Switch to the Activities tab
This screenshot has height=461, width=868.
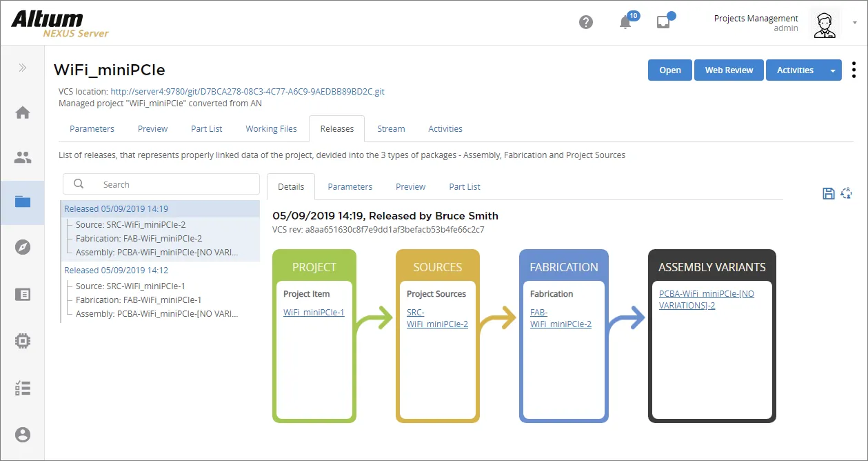pos(445,129)
